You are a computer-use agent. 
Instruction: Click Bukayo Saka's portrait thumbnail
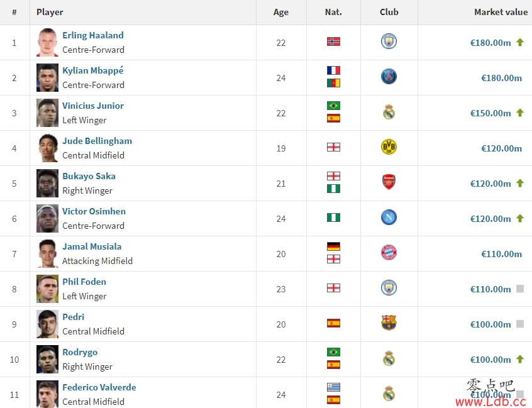48,184
